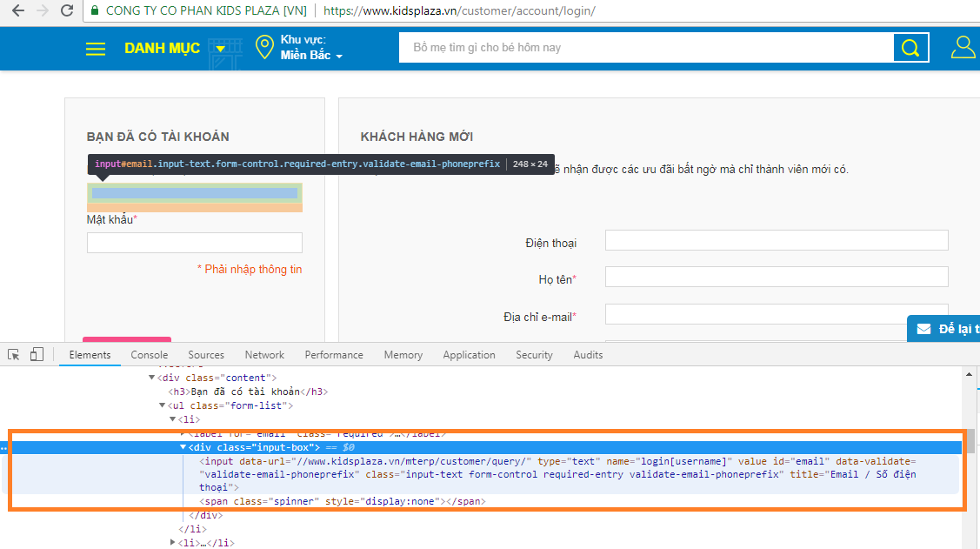Click the Để lại chat button
This screenshot has height=549, width=980.
pos(948,328)
